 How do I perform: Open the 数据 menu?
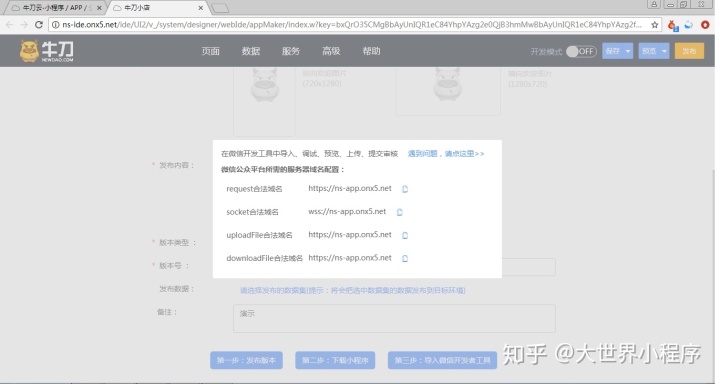(251, 51)
